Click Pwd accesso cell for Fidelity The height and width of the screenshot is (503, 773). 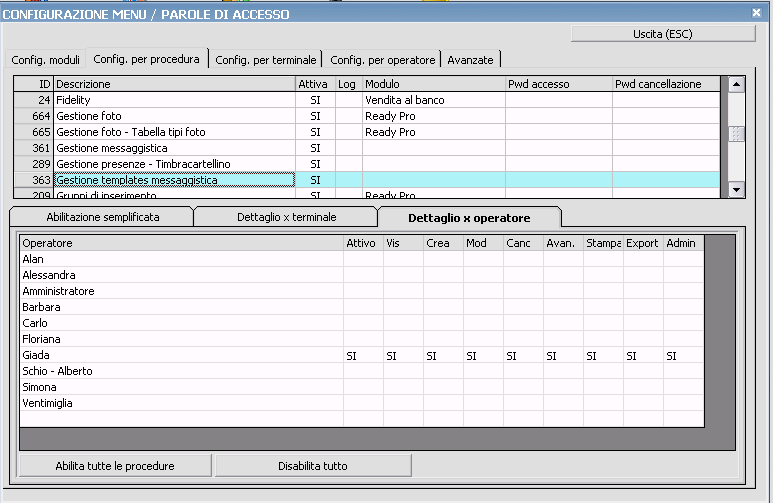click(x=559, y=100)
